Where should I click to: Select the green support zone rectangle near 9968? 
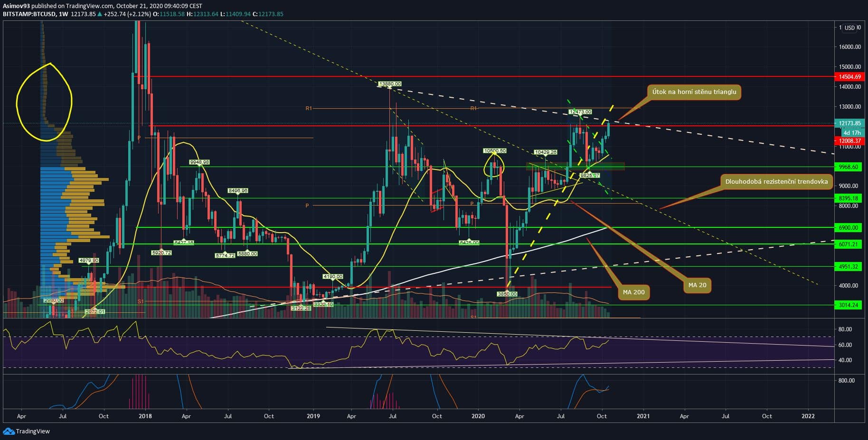click(x=575, y=166)
